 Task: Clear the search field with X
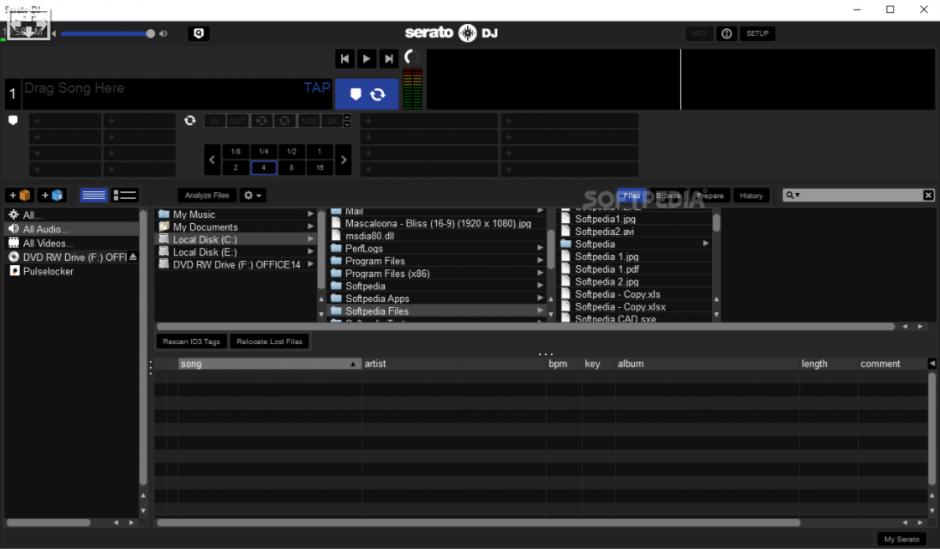tap(928, 195)
